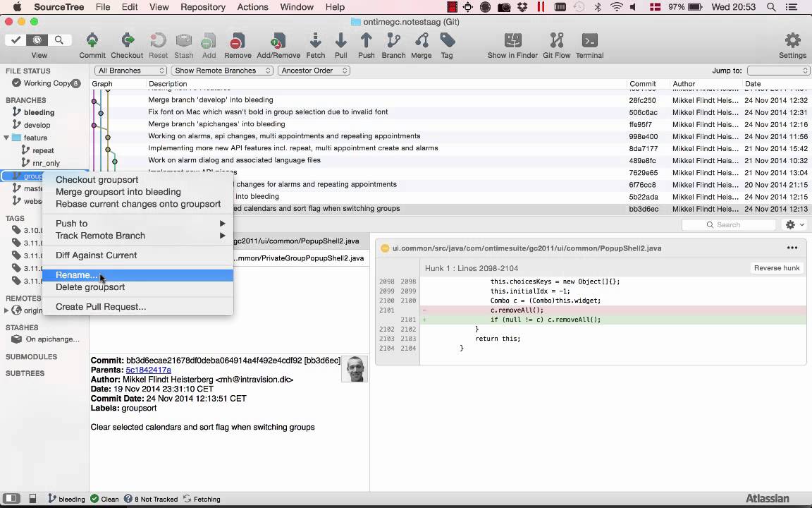Viewport: 812px width, 508px height.
Task: Open SourceTree Settings gear
Action: (x=792, y=40)
